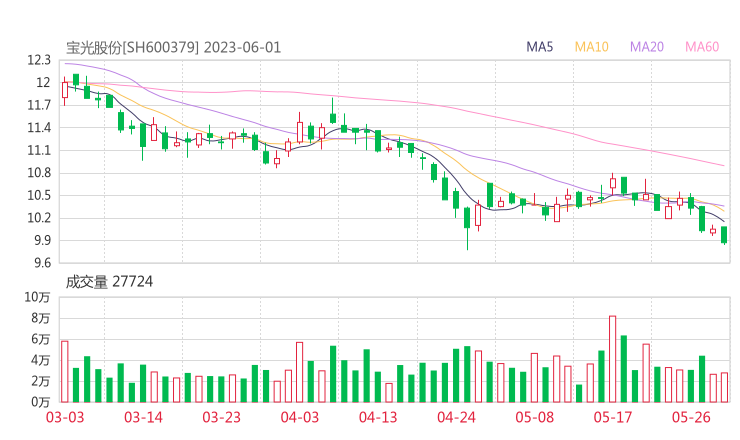Click the stock title 宝光股份[SH600379] 2023-06-01
Image resolution: width=740 pixels, height=440 pixels.
pyautogui.click(x=173, y=48)
